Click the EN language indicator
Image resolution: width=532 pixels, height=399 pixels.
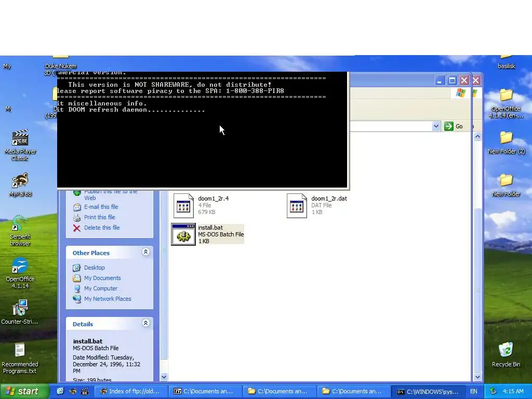point(474,391)
